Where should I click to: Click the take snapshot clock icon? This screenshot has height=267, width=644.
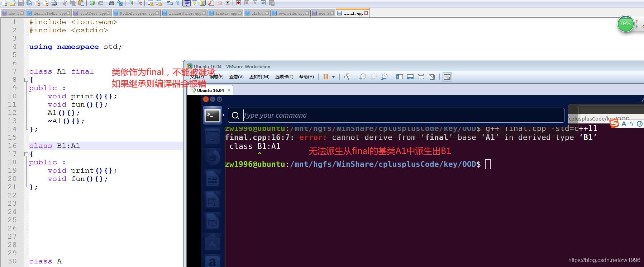[363, 77]
